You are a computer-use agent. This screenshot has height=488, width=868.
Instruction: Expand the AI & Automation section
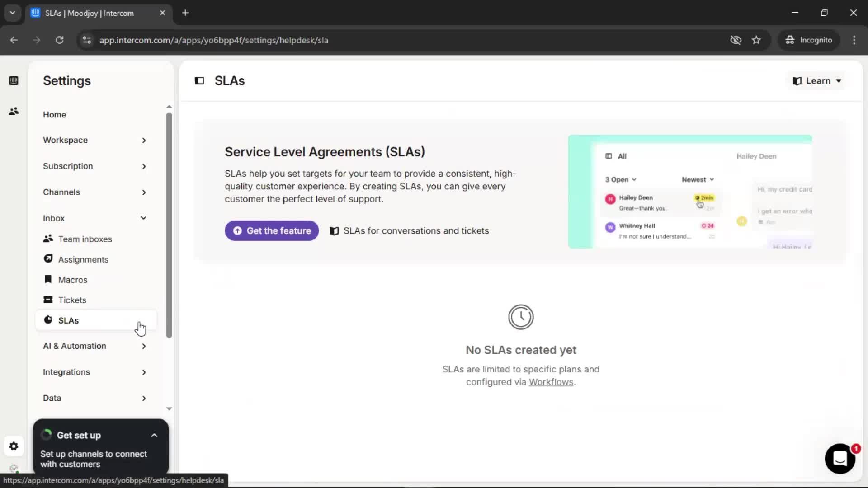click(95, 346)
